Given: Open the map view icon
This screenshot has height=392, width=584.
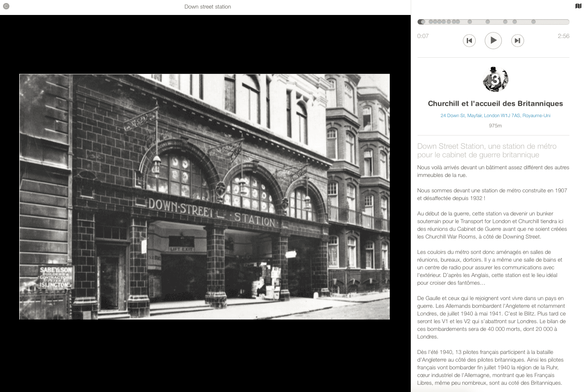Looking at the screenshot, I should coord(578,6).
